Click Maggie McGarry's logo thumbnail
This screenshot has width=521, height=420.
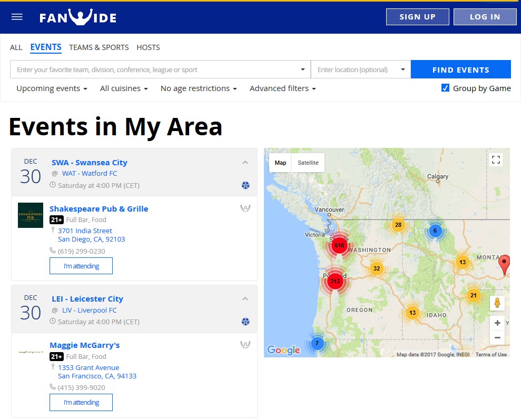(x=30, y=352)
